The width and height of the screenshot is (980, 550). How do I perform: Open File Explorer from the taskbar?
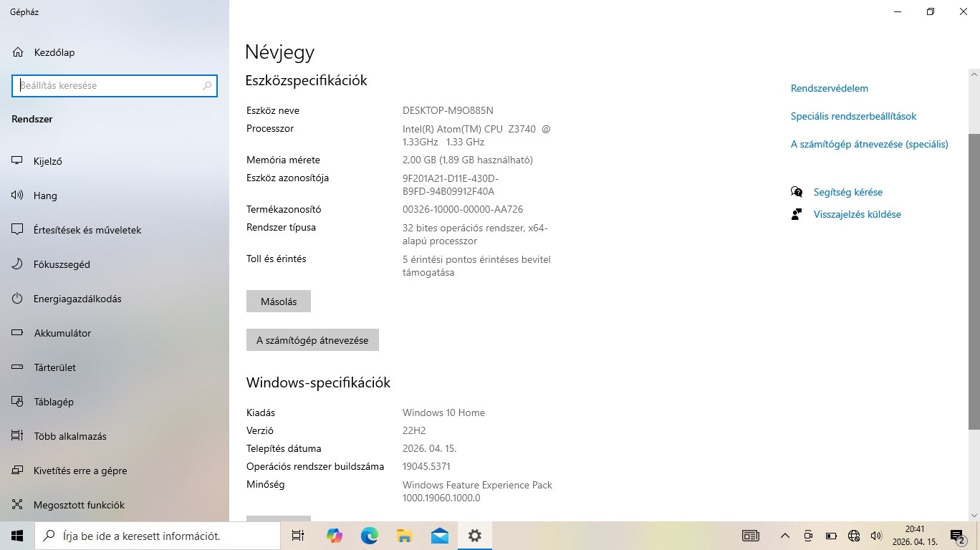(404, 536)
